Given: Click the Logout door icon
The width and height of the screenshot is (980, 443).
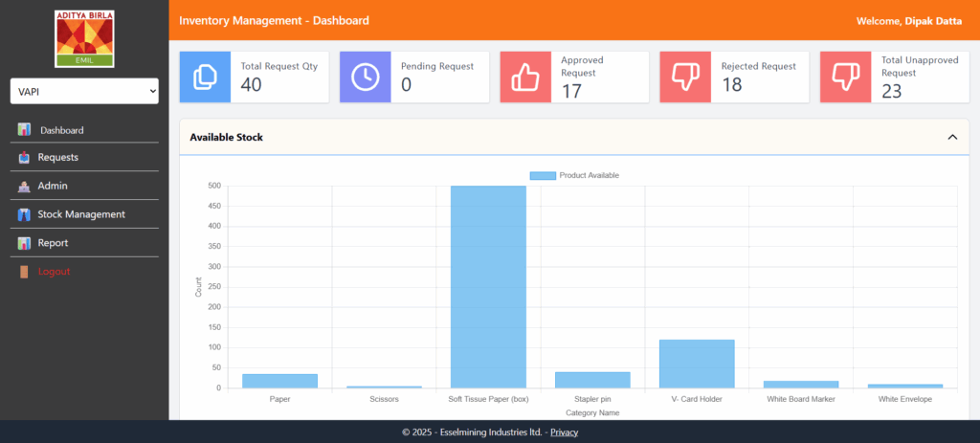Looking at the screenshot, I should coord(24,272).
